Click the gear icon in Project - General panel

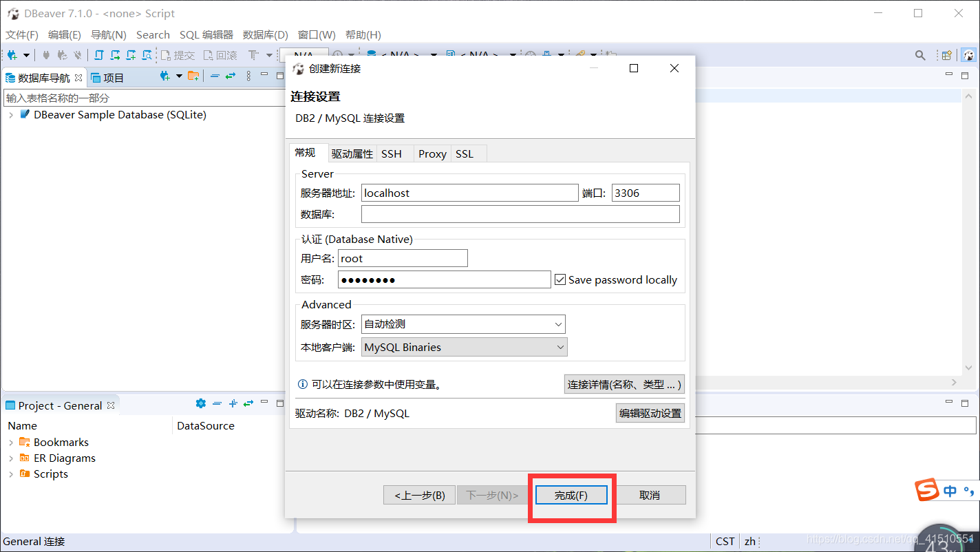(x=200, y=403)
